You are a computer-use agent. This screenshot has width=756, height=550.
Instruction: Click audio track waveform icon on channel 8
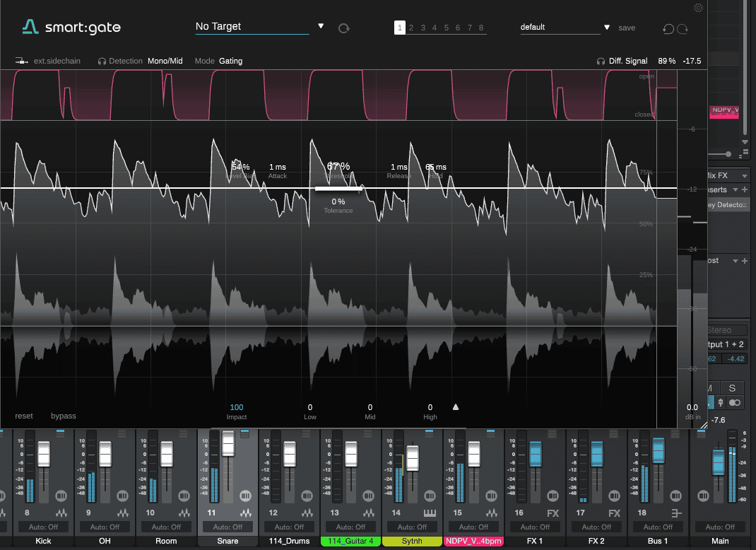pyautogui.click(x=61, y=513)
